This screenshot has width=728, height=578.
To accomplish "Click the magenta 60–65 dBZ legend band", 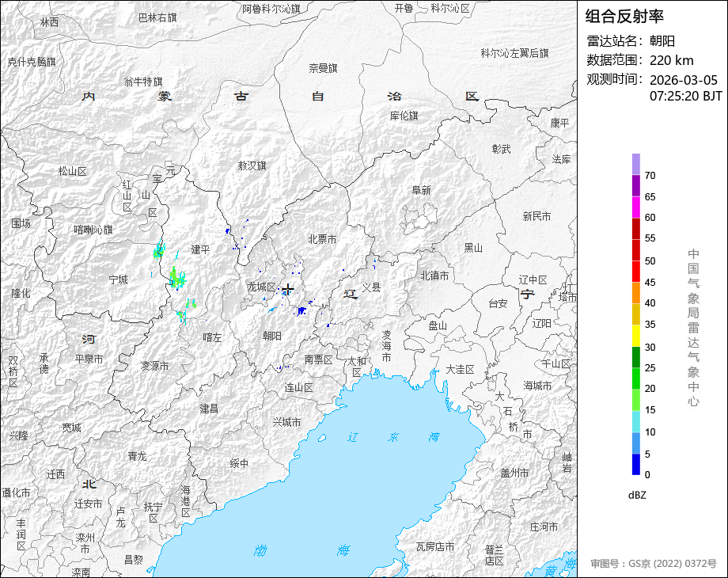I will click(635, 207).
